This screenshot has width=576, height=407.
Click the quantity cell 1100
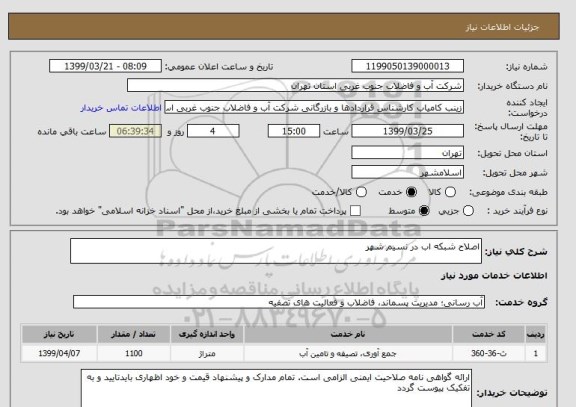click(134, 353)
